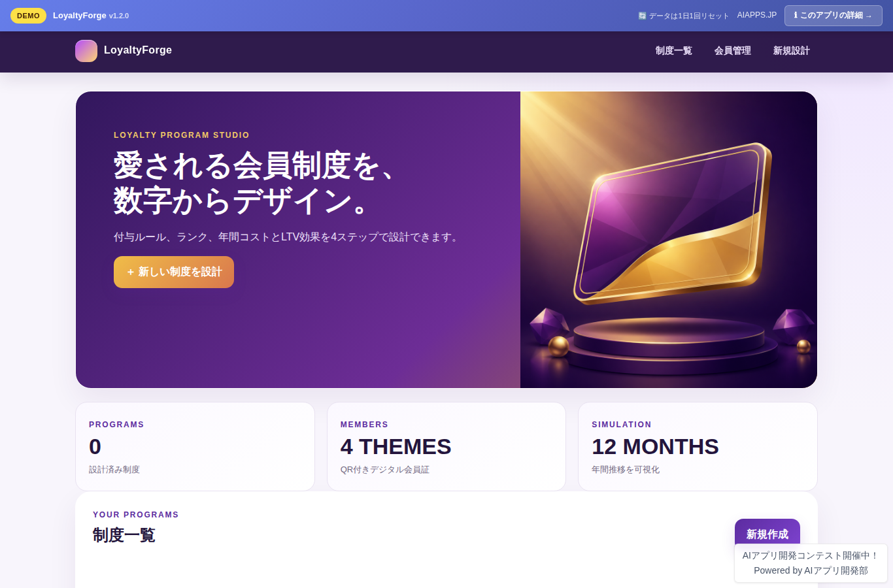Open the AIAPPS.JP link
The image size is (893, 588).
[757, 15]
